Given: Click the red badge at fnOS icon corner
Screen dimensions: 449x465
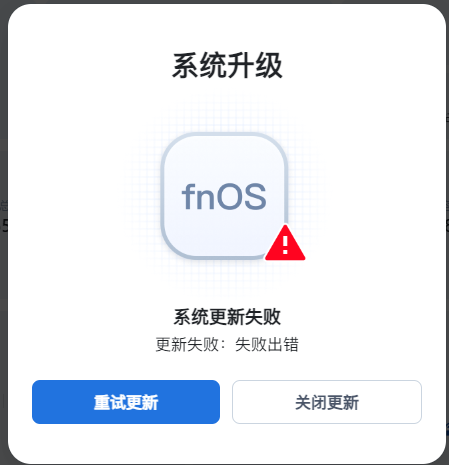Looking at the screenshot, I should click(285, 243).
